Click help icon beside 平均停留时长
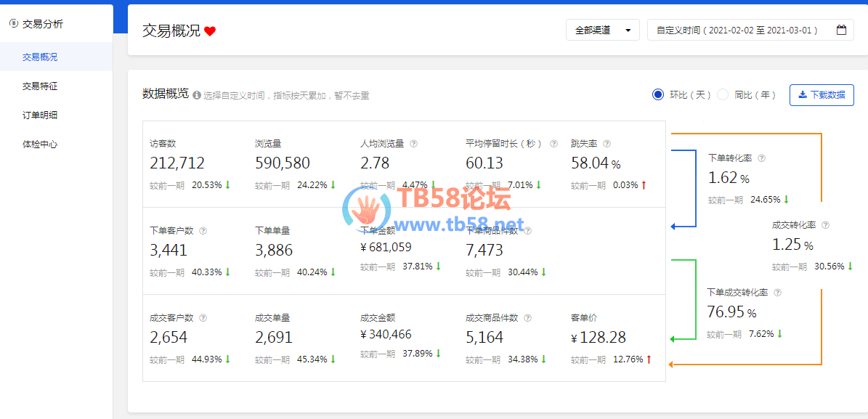868x419 pixels. tap(553, 144)
